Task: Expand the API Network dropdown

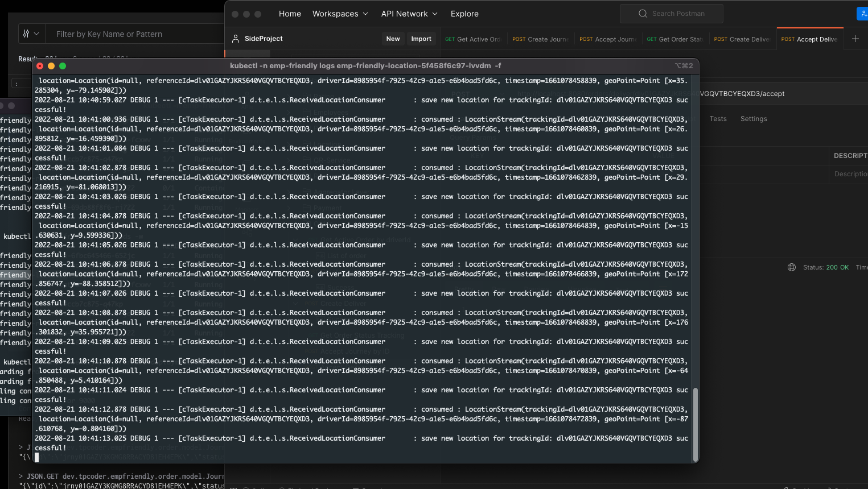Action: 409,14
